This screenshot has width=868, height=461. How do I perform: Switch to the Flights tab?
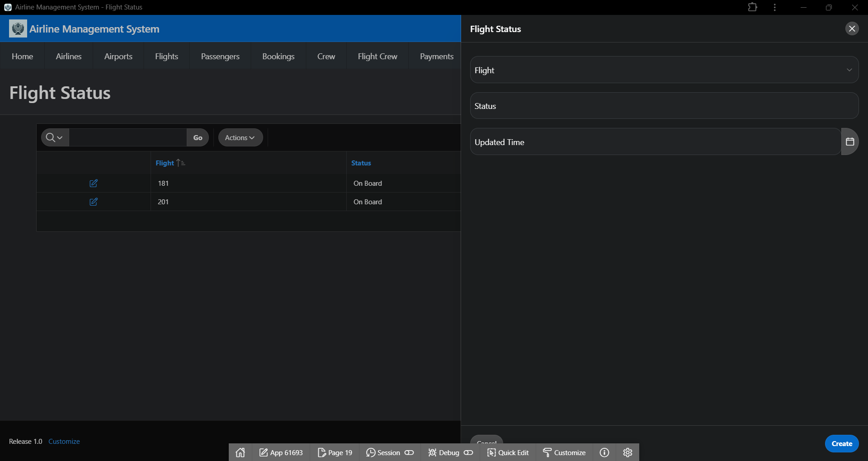(x=166, y=56)
